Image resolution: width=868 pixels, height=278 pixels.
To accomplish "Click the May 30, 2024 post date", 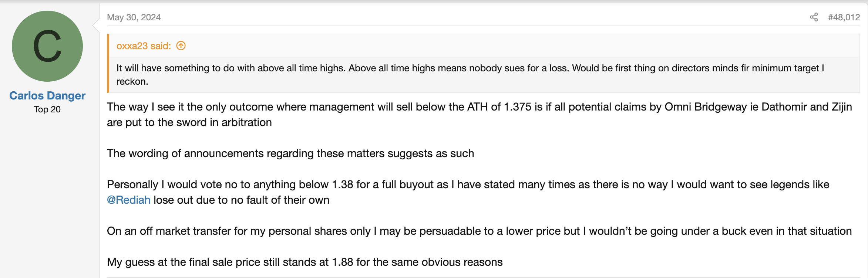I will [x=134, y=17].
